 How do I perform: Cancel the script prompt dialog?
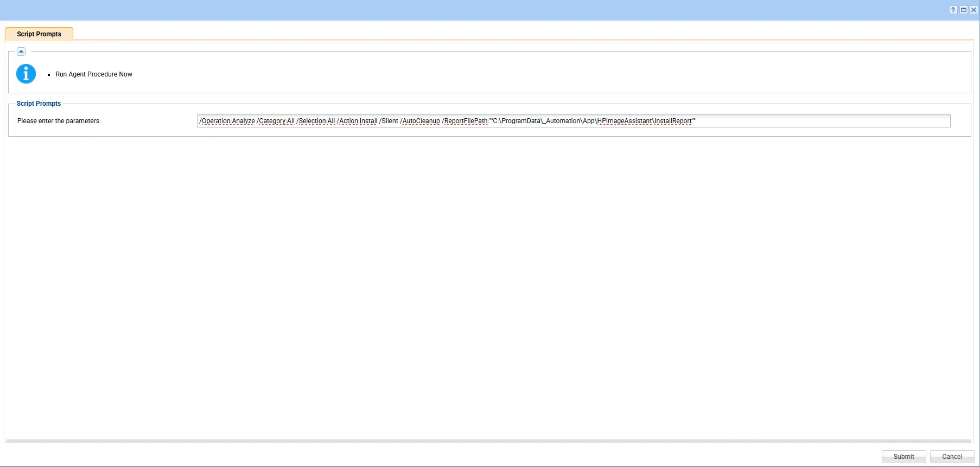click(x=952, y=457)
